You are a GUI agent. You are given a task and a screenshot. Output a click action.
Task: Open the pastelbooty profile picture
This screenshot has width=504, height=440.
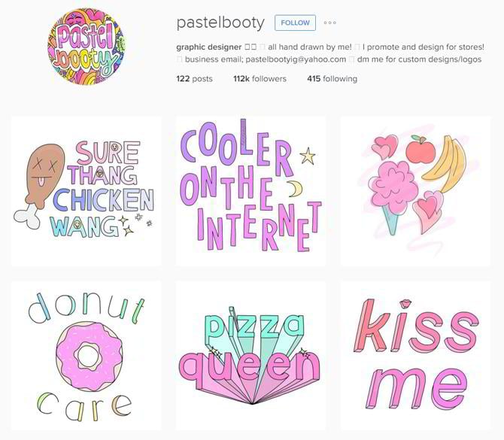click(x=87, y=47)
